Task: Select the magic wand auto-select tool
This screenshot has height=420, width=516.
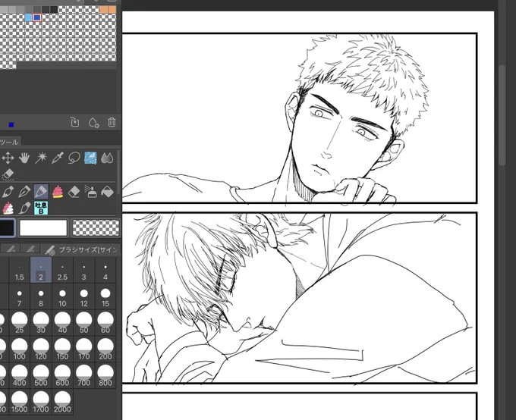Action: coord(41,158)
